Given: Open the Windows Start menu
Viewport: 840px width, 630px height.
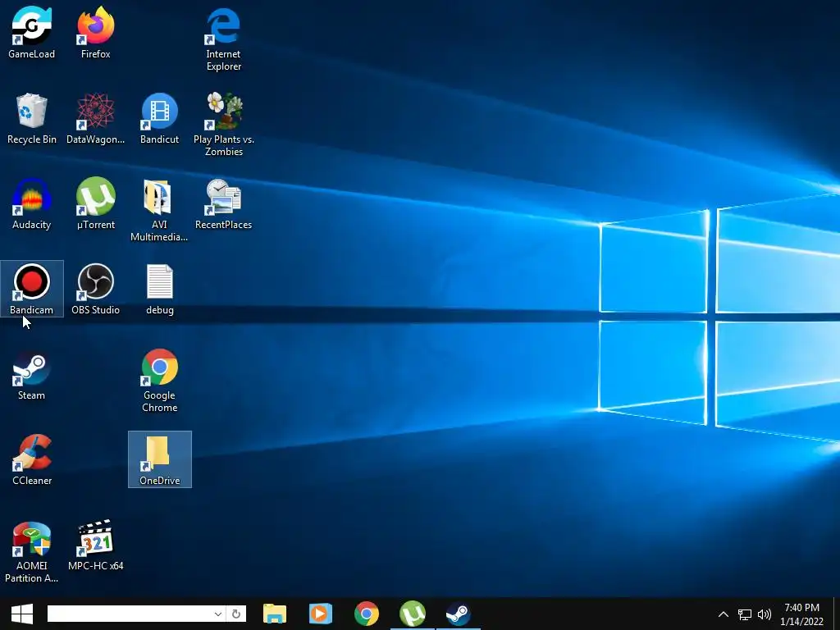Looking at the screenshot, I should point(22,614).
